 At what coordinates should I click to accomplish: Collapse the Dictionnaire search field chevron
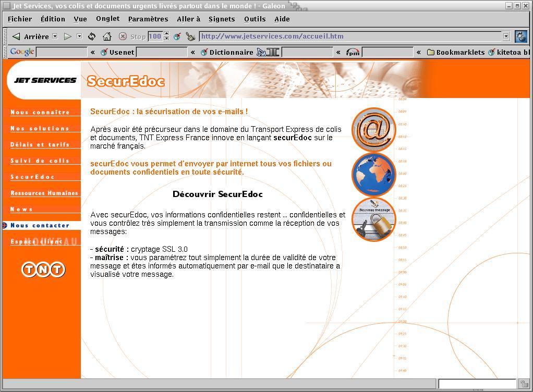(x=338, y=52)
